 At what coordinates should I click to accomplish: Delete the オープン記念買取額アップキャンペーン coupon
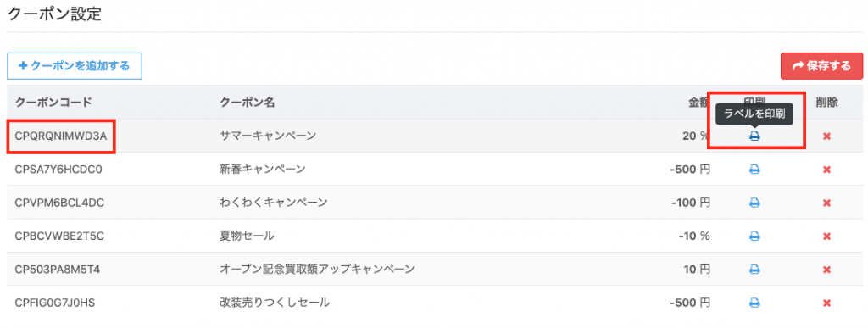(x=826, y=270)
